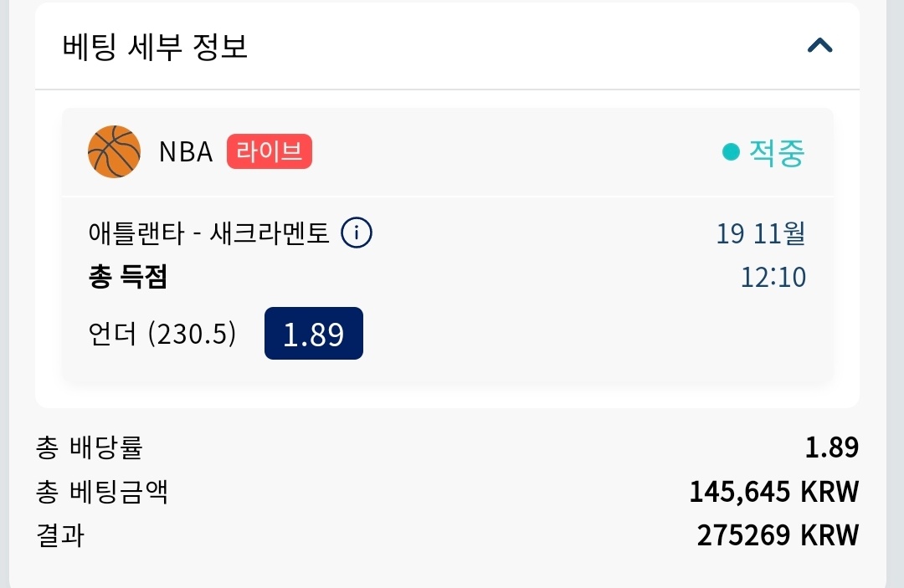
Task: Click the blue 1.89 odds button
Action: 313,334
